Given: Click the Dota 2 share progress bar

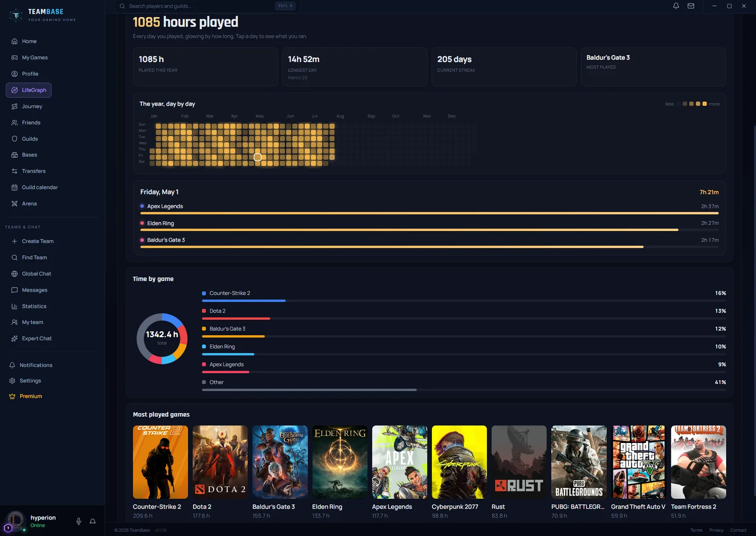Looking at the screenshot, I should 464,319.
